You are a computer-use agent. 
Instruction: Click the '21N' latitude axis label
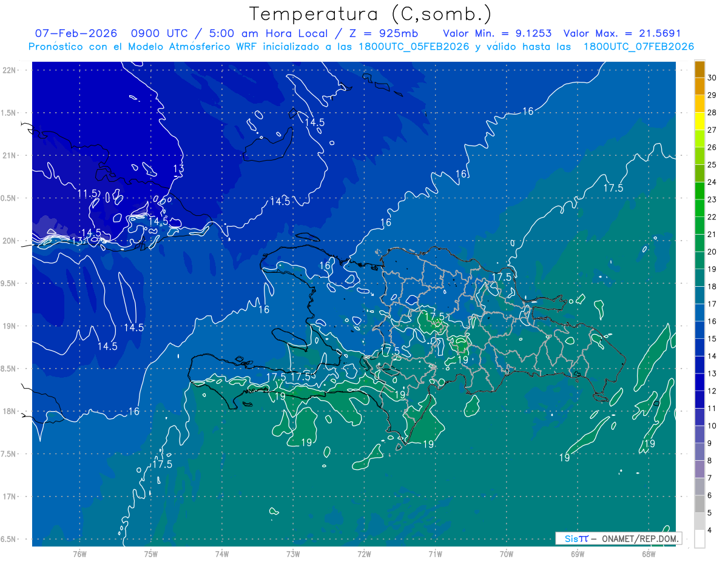(10, 155)
